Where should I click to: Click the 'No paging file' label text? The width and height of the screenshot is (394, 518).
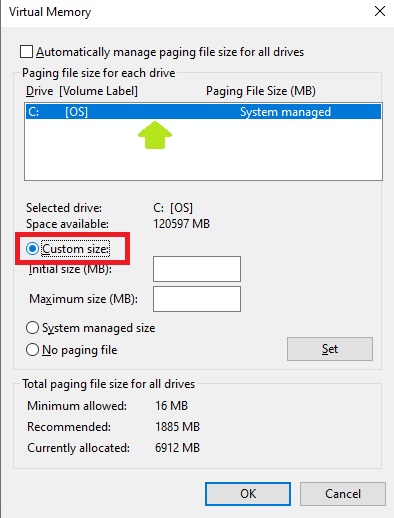80,350
